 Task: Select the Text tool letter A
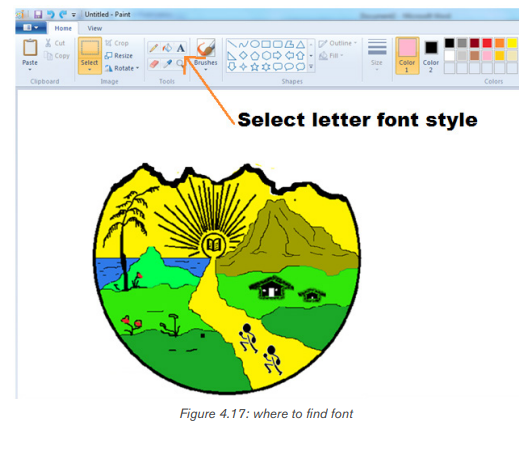181,48
